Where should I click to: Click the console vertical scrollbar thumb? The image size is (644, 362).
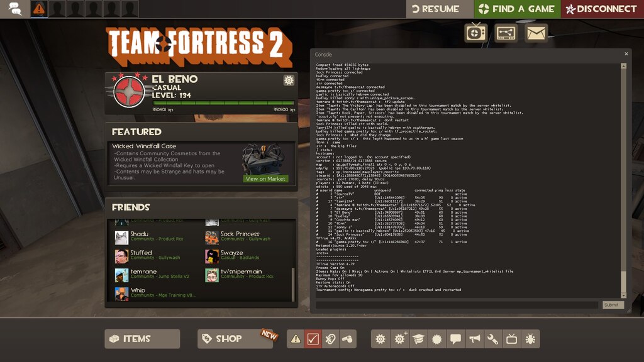pyautogui.click(x=623, y=282)
